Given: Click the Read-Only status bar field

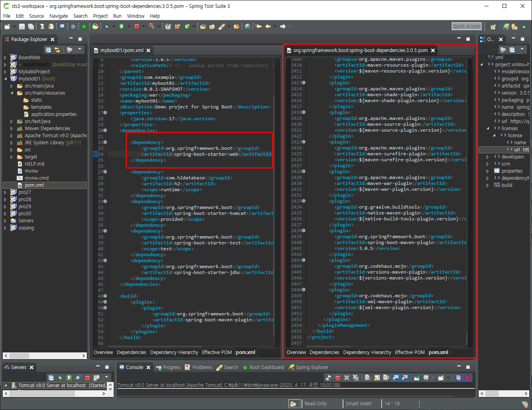Looking at the screenshot, I should [x=316, y=404].
